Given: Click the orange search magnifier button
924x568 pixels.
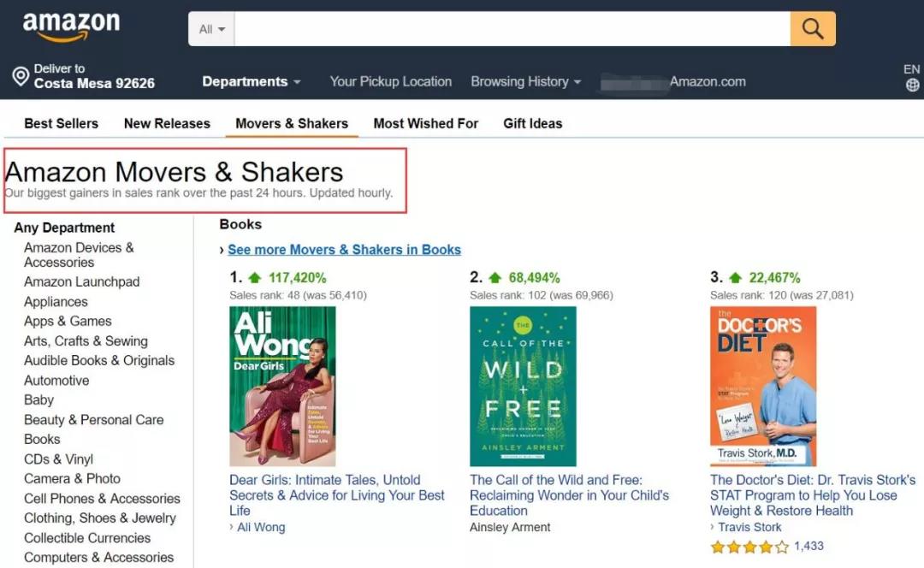Looking at the screenshot, I should pos(812,29).
